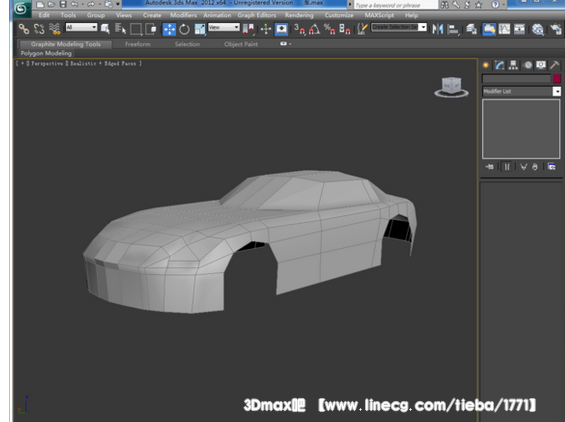This screenshot has width=565, height=422.
Task: Choose the Rectangular Selection Region tool
Action: [x=135, y=29]
